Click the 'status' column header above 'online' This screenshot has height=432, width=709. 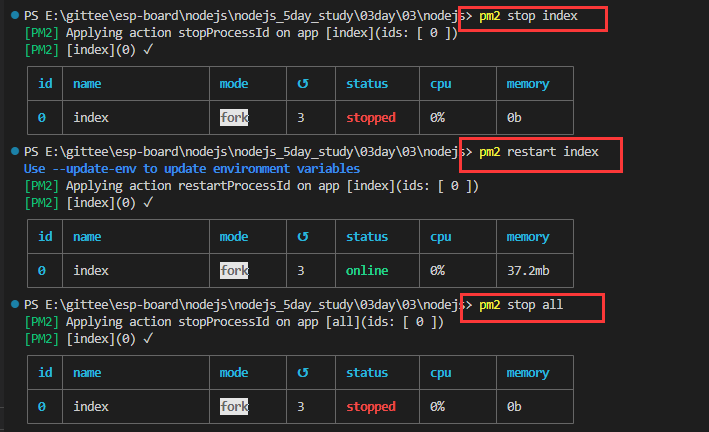click(367, 237)
